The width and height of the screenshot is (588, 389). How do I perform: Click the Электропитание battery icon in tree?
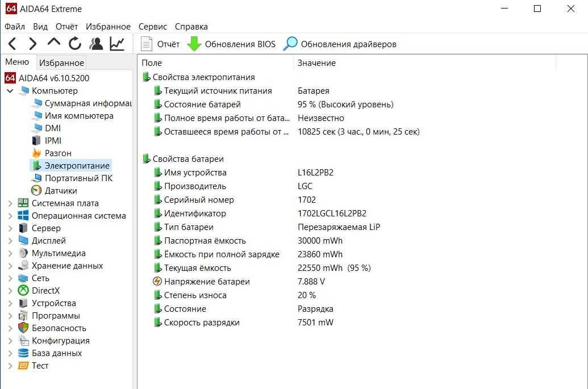click(x=36, y=165)
